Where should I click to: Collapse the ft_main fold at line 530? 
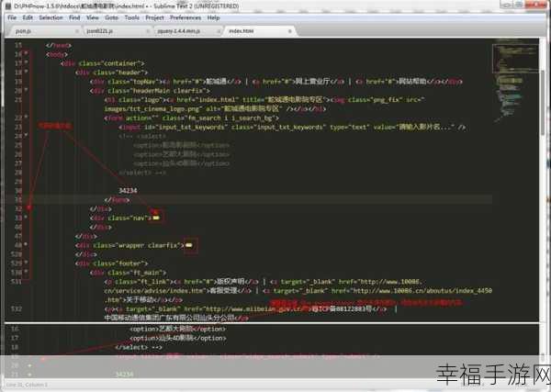tap(27, 273)
